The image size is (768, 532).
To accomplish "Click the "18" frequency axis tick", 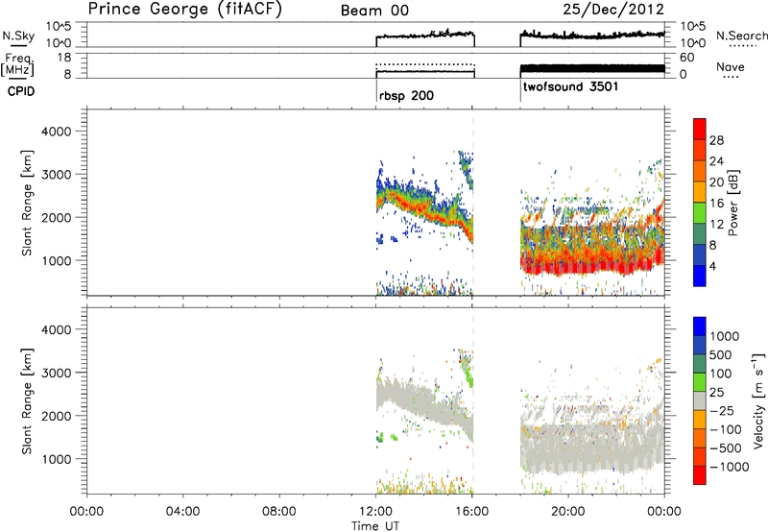I will pos(64,58).
